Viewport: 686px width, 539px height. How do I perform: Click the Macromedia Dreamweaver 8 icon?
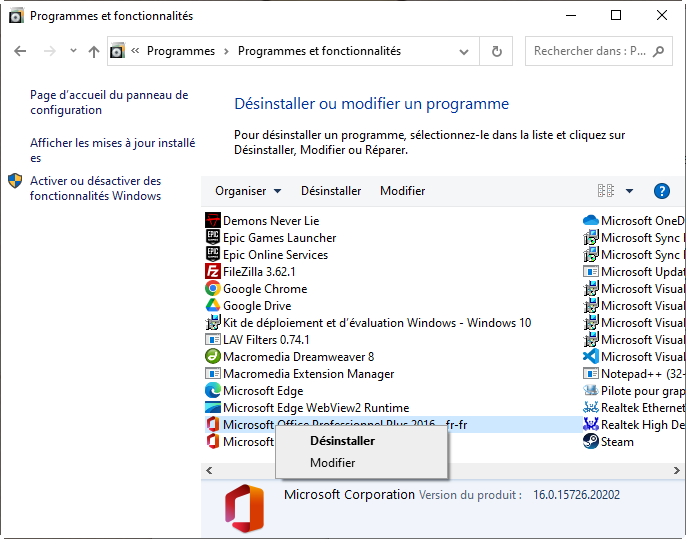click(x=212, y=356)
